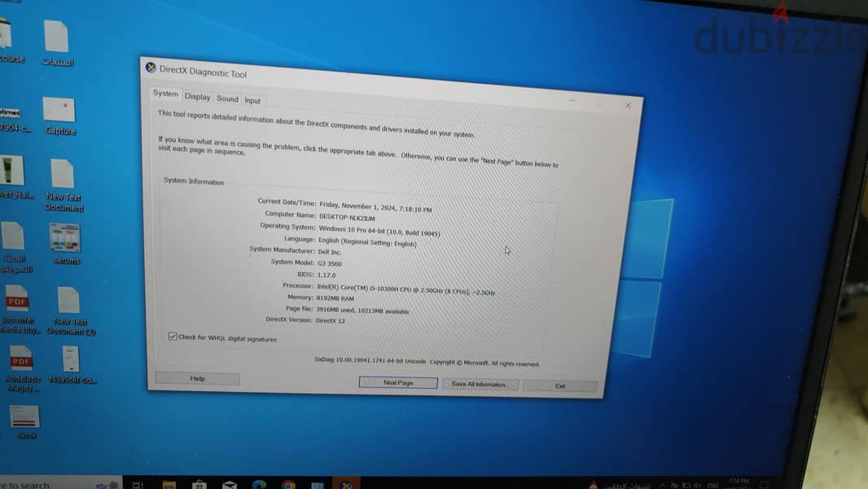868x489 pixels.
Task: Switch to the Display tab
Action: 198,97
